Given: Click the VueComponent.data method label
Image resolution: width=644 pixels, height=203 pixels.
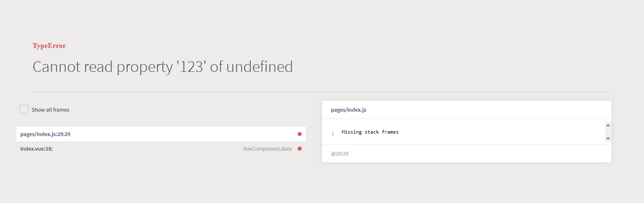Looking at the screenshot, I should tap(267, 149).
